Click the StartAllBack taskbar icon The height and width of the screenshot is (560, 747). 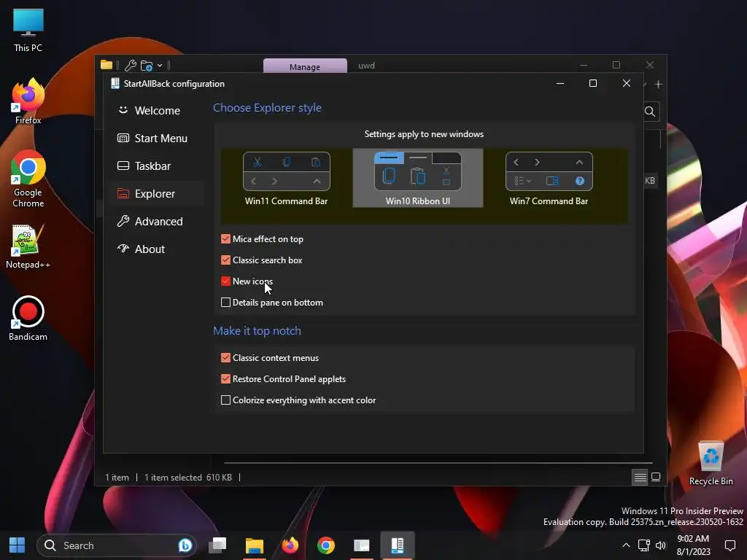pos(398,545)
